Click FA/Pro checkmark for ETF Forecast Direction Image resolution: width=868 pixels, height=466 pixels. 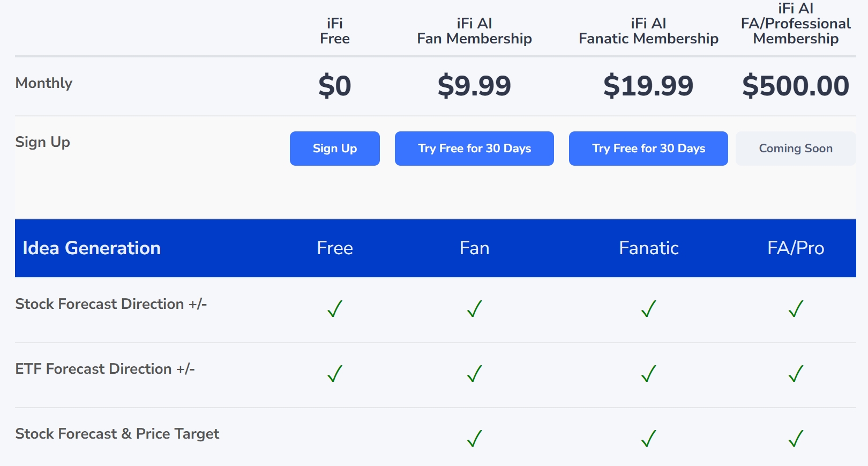pos(796,374)
